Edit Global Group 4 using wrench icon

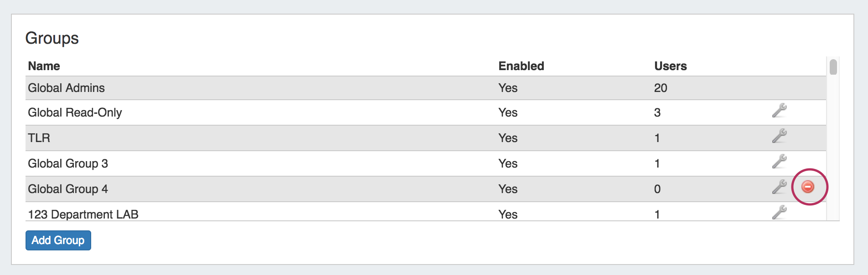(x=779, y=187)
